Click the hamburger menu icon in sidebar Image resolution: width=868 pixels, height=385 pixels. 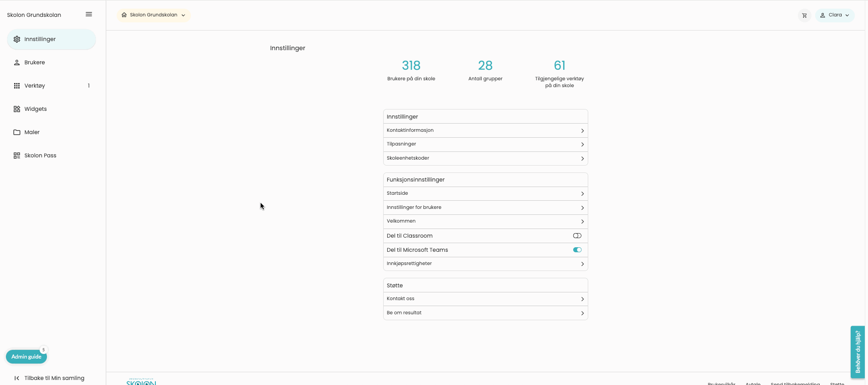point(89,15)
